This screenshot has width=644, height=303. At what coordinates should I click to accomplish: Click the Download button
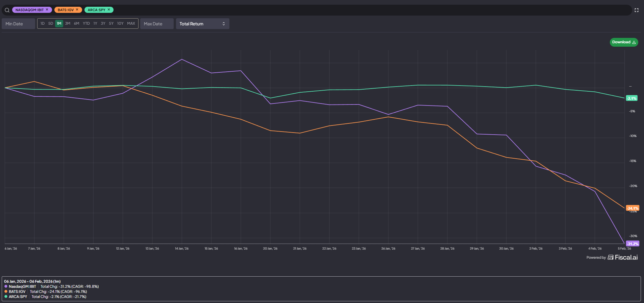pos(624,42)
